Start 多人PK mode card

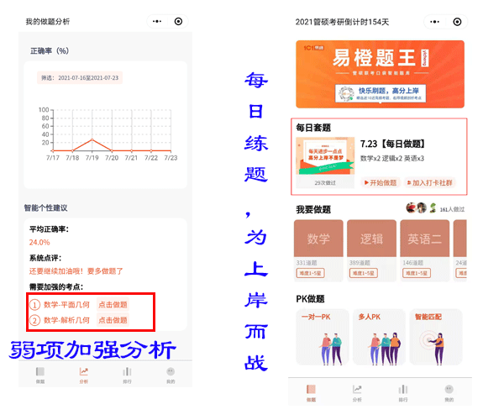[380, 337]
